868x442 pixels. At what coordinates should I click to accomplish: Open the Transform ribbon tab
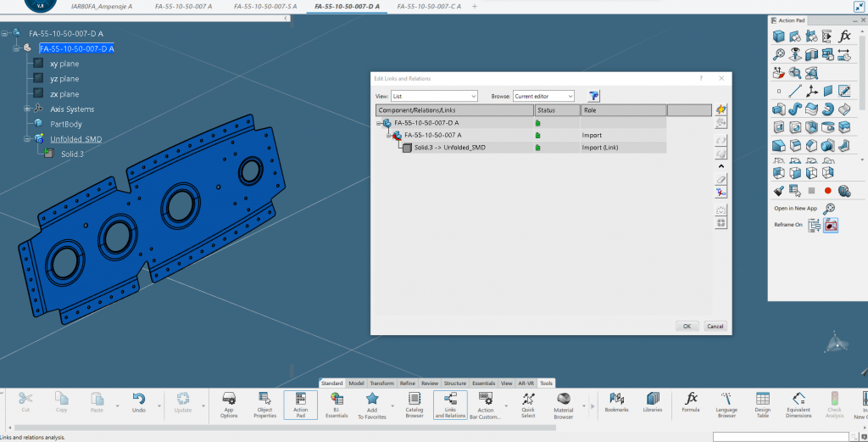point(382,383)
